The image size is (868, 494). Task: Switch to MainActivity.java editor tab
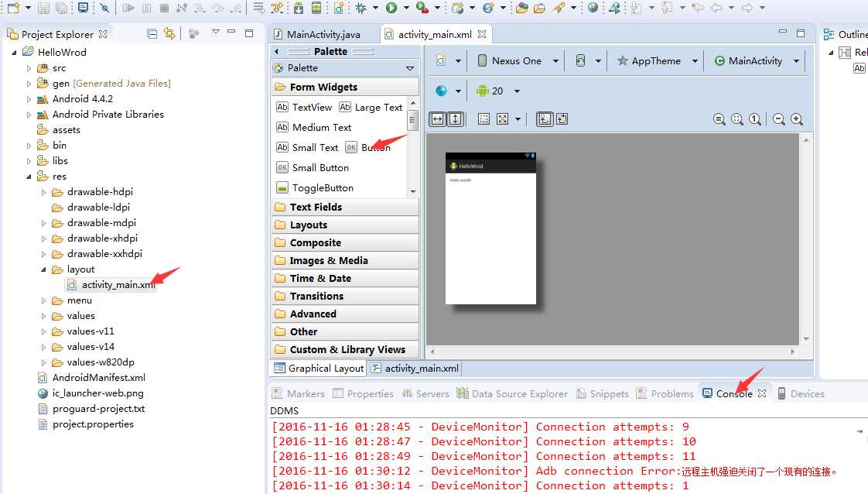323,34
